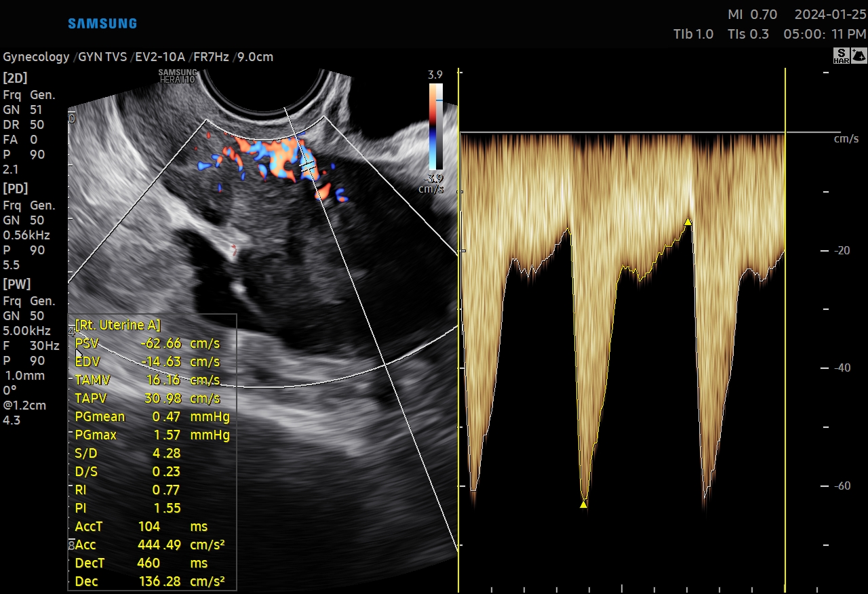
Task: Click the 2D gain value GN 51
Action: 24,110
